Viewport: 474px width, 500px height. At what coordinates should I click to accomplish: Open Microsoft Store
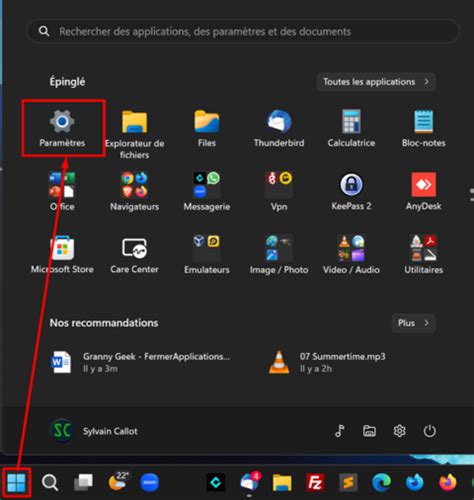point(62,255)
